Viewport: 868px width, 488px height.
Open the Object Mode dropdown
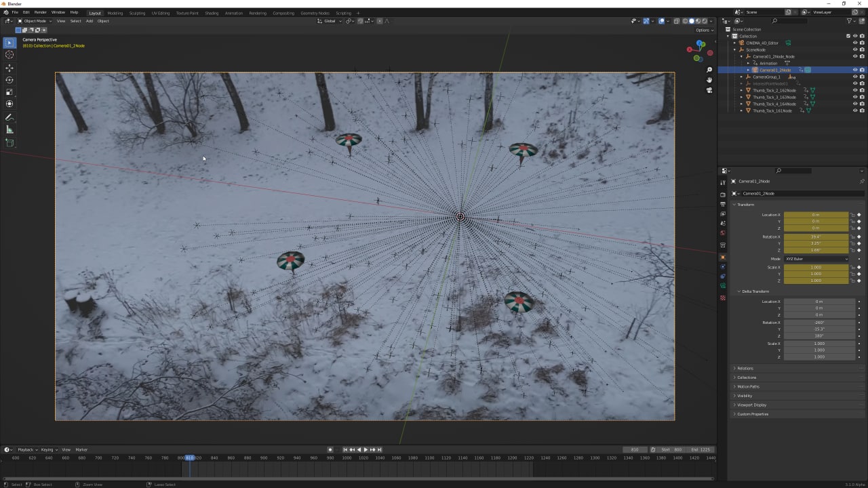coord(35,21)
